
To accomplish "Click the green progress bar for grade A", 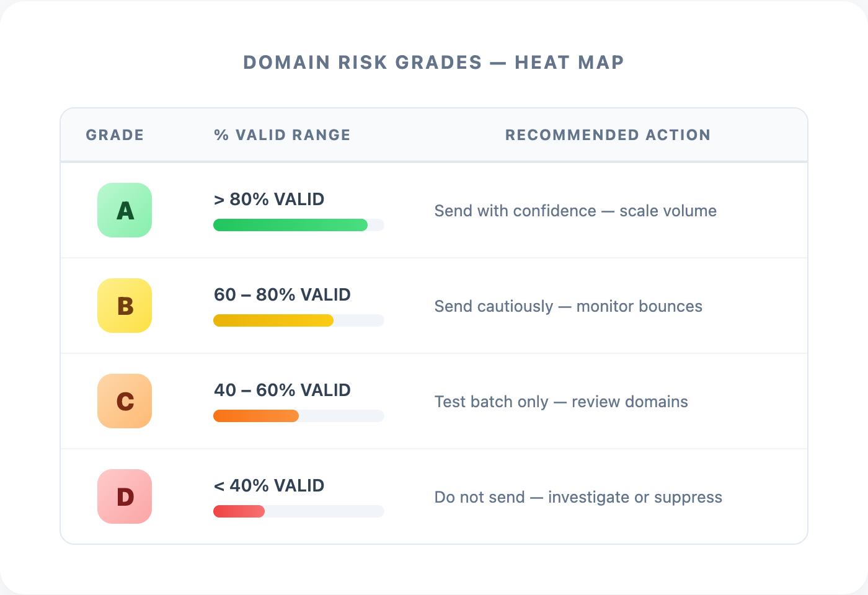I will 290,225.
